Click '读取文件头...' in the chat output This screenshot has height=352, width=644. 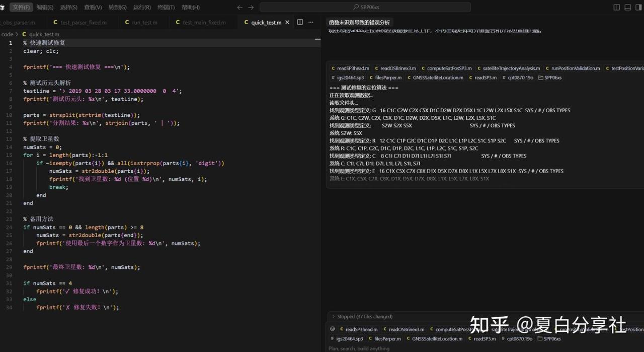344,103
